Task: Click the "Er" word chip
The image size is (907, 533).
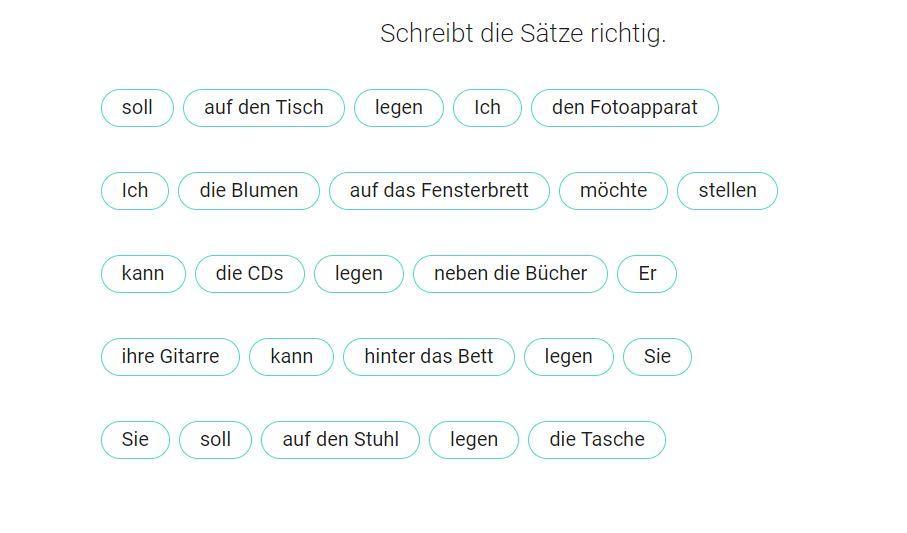Action: tap(647, 274)
